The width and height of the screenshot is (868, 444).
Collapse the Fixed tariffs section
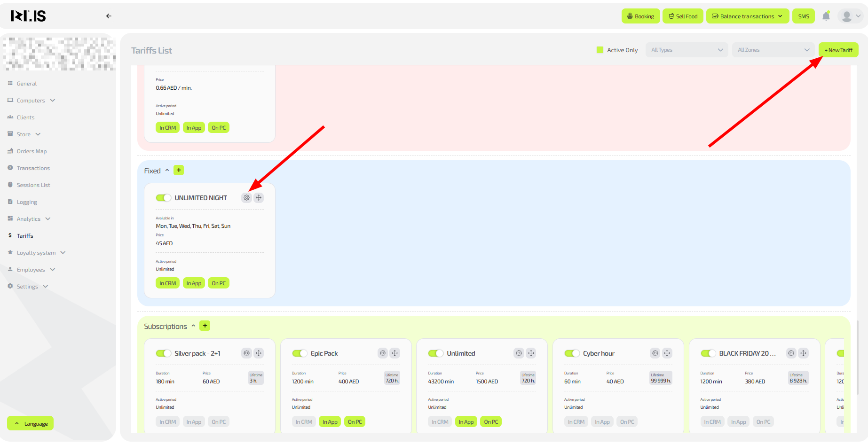(167, 171)
